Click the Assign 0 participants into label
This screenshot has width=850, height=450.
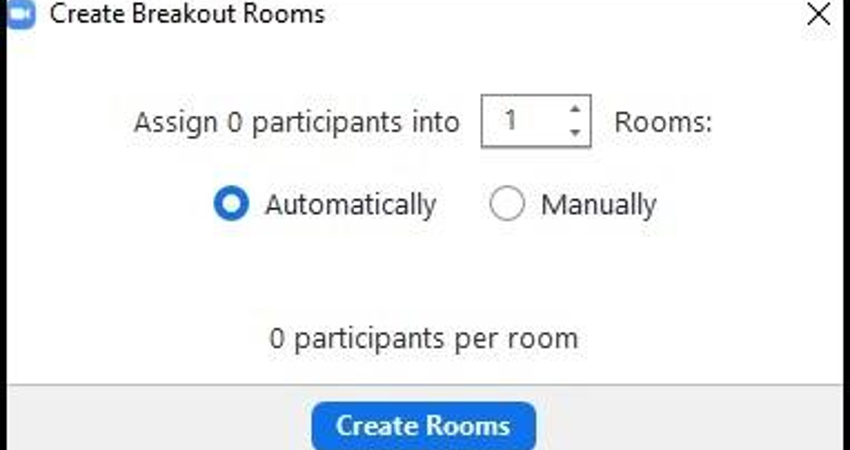tap(296, 122)
